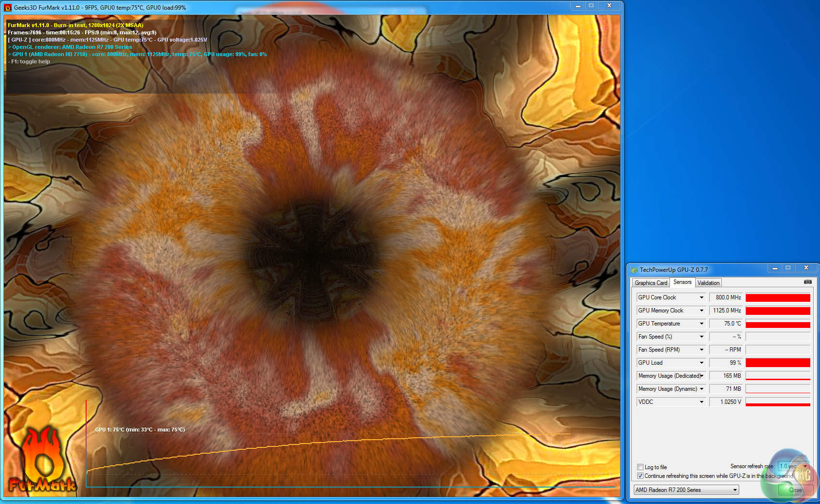The width and height of the screenshot is (820, 504).
Task: Expand the VDDC sensor dropdown arrow
Action: (701, 402)
